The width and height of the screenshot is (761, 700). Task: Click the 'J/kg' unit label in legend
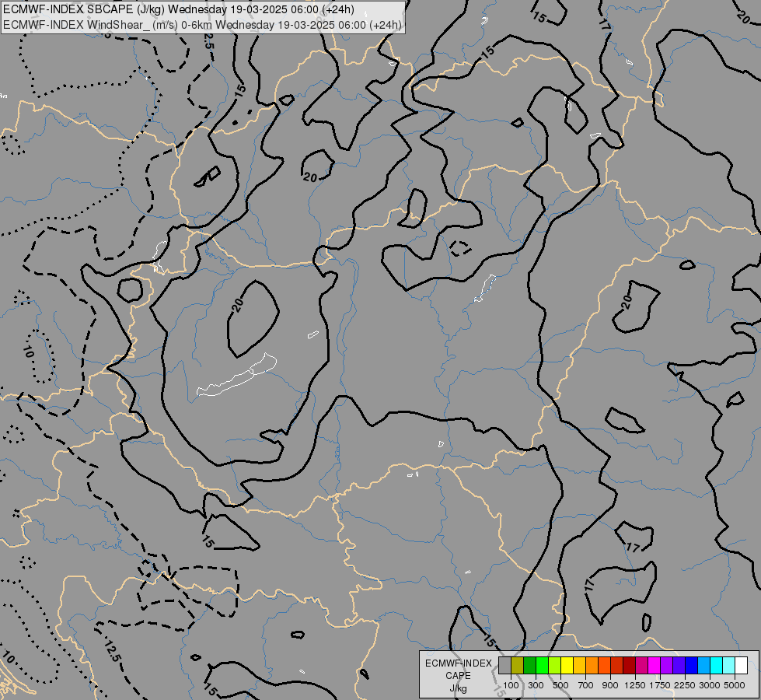tap(458, 689)
